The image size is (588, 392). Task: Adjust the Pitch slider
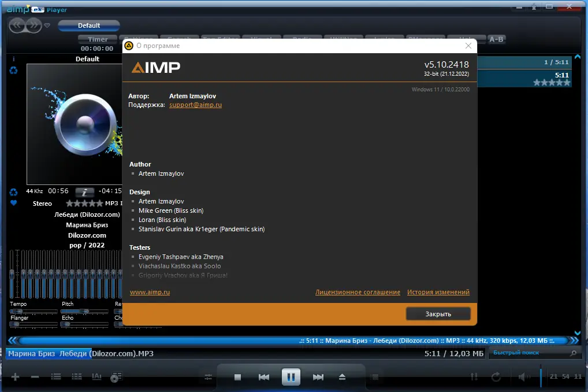point(85,311)
